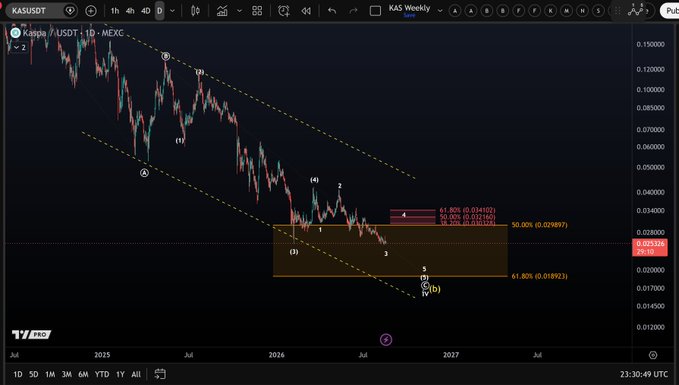Set the date range to 1M
Image resolution: width=679 pixels, height=385 pixels.
tap(50, 374)
